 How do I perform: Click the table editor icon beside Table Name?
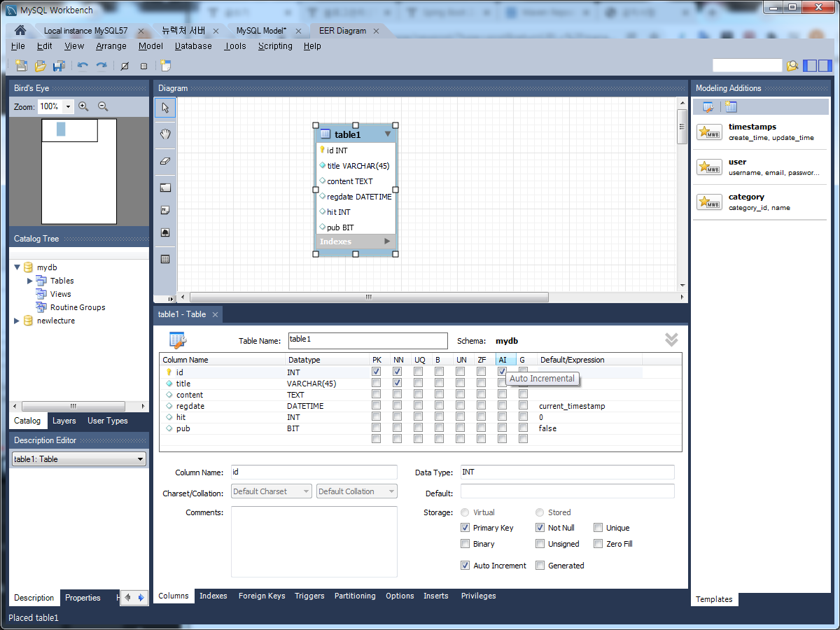[x=178, y=341]
